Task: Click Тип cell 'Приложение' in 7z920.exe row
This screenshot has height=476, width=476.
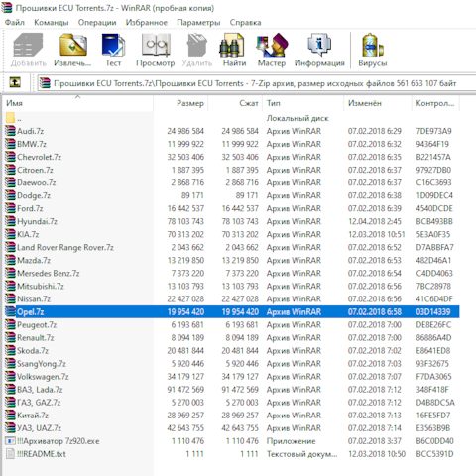Action: click(x=292, y=441)
